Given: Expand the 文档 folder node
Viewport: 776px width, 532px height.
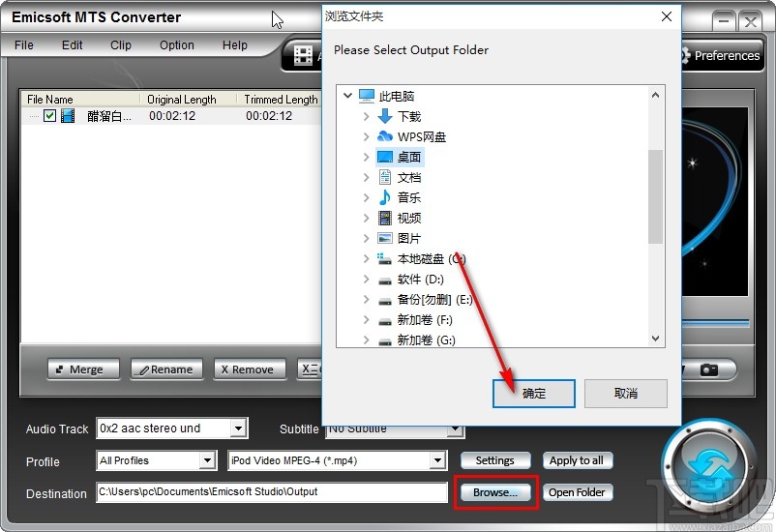Looking at the screenshot, I should pos(366,177).
